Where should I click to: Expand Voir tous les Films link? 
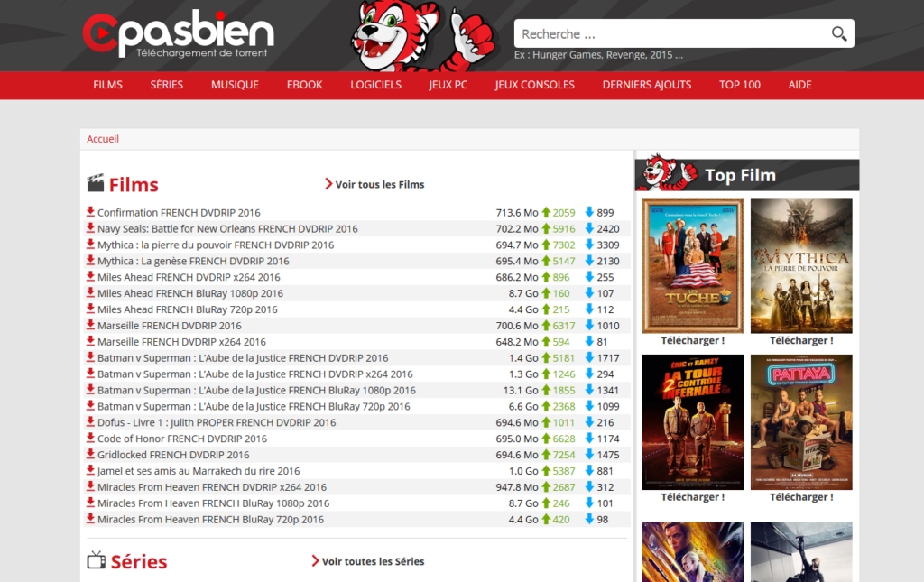[x=374, y=184]
